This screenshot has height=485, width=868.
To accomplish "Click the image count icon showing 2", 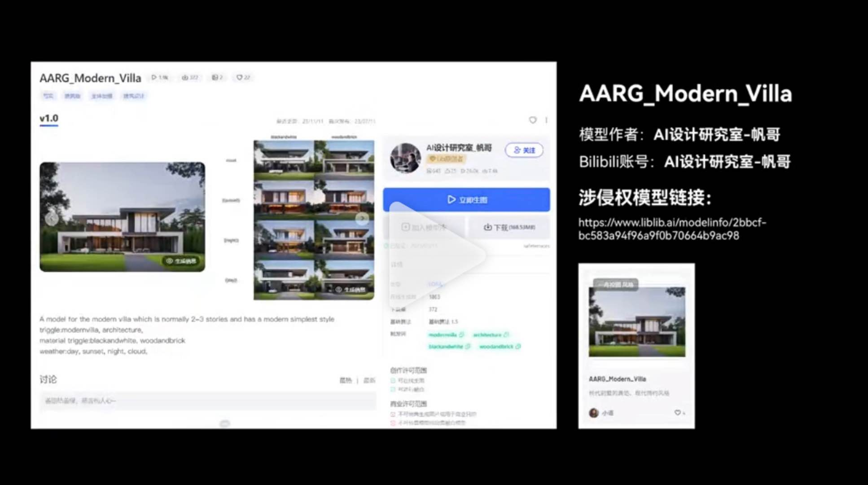I will (217, 77).
